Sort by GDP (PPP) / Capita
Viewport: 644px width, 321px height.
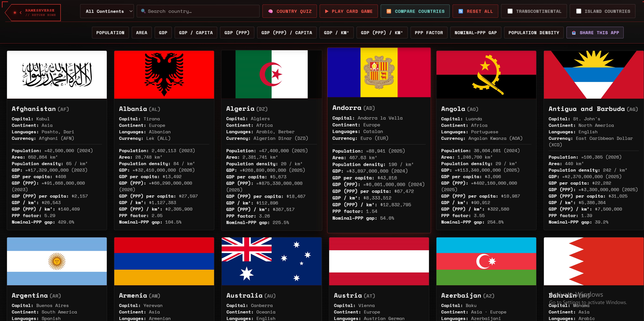287,32
